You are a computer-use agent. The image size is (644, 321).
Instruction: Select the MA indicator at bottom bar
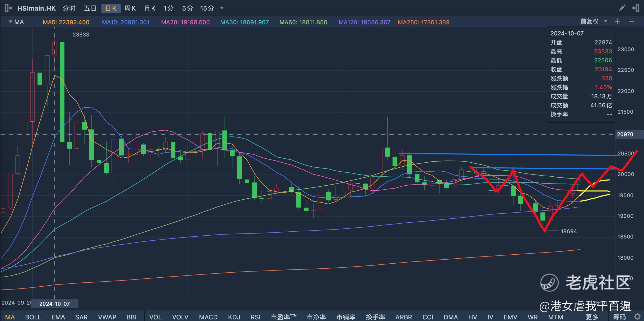click(10, 317)
